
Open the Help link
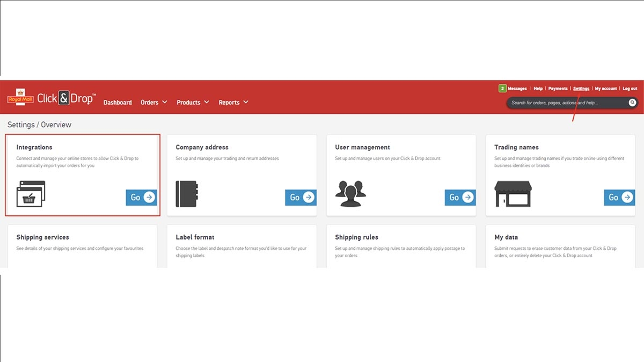tap(538, 88)
